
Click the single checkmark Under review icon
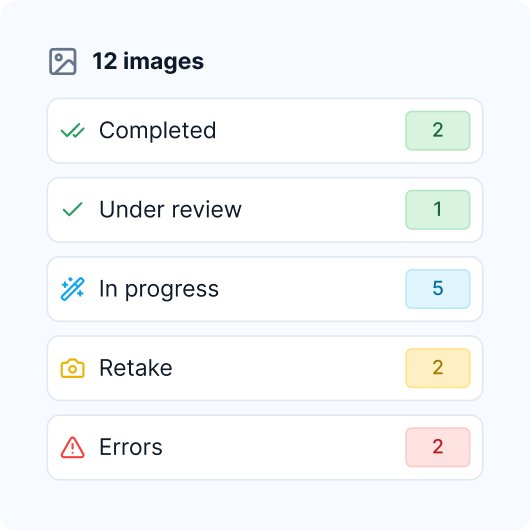click(x=72, y=209)
